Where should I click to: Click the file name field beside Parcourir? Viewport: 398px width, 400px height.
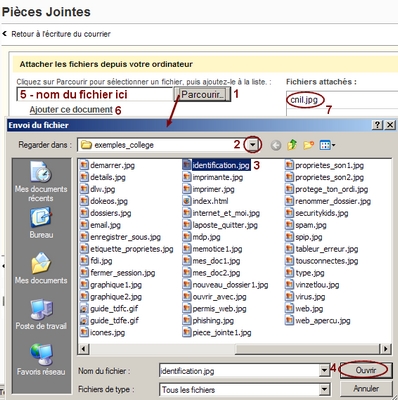point(95,94)
